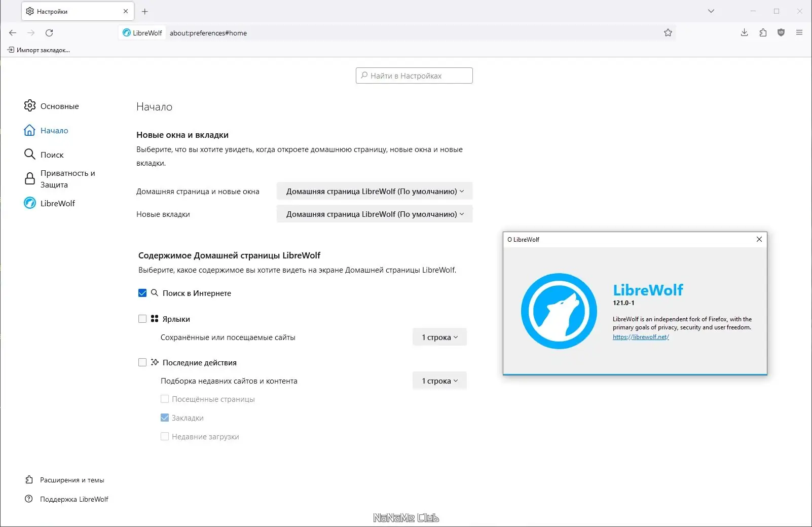
Task: Click the version number 121.0-1
Action: (x=623, y=303)
